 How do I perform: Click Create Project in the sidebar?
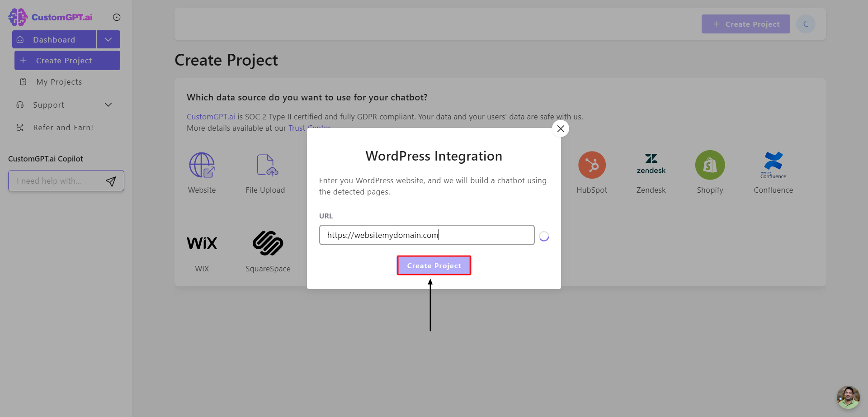point(67,61)
